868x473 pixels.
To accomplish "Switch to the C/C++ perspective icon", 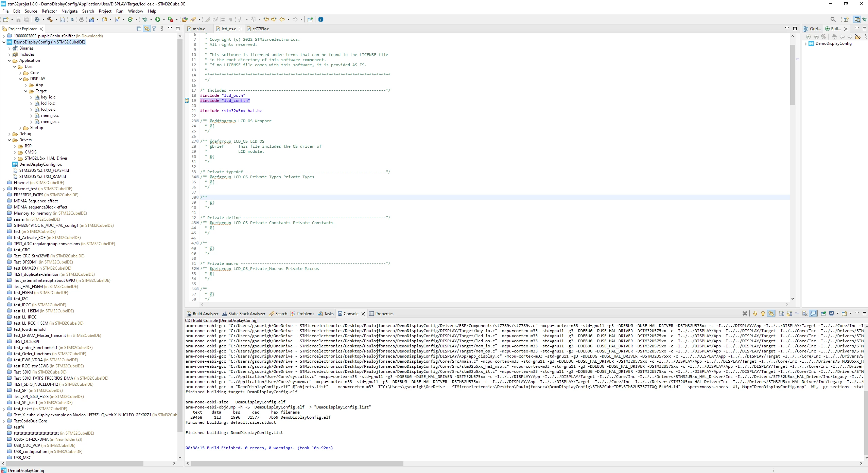I will [857, 19].
